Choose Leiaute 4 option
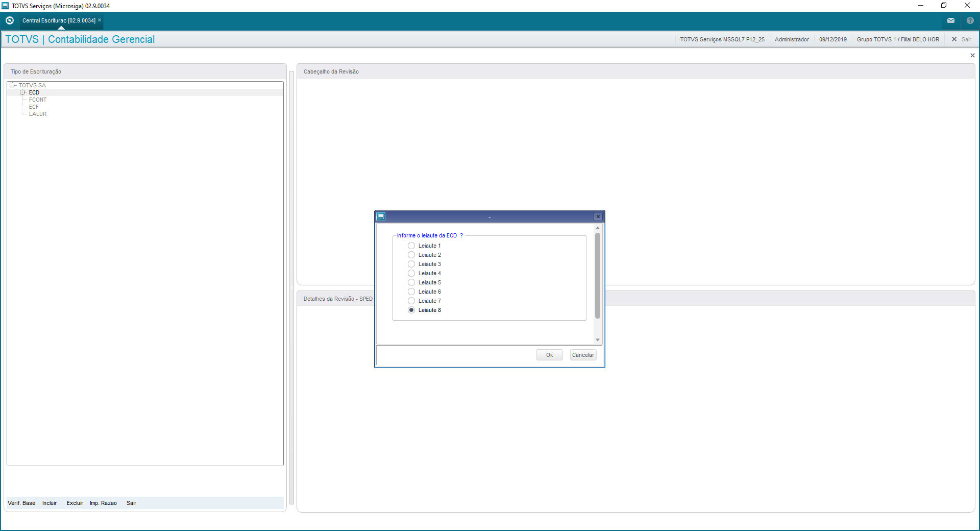This screenshot has width=980, height=531. (411, 273)
